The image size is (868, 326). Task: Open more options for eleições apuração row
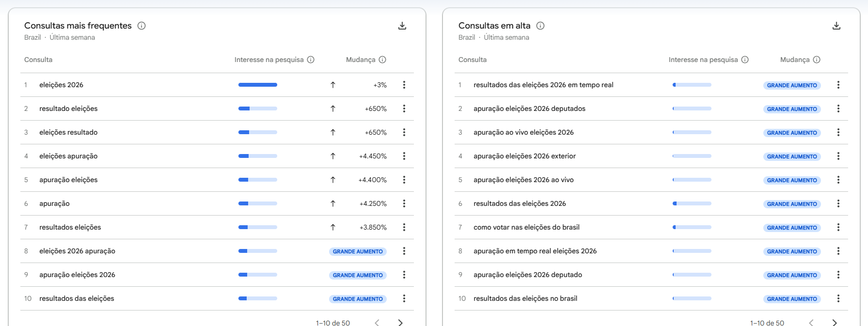pyautogui.click(x=404, y=156)
